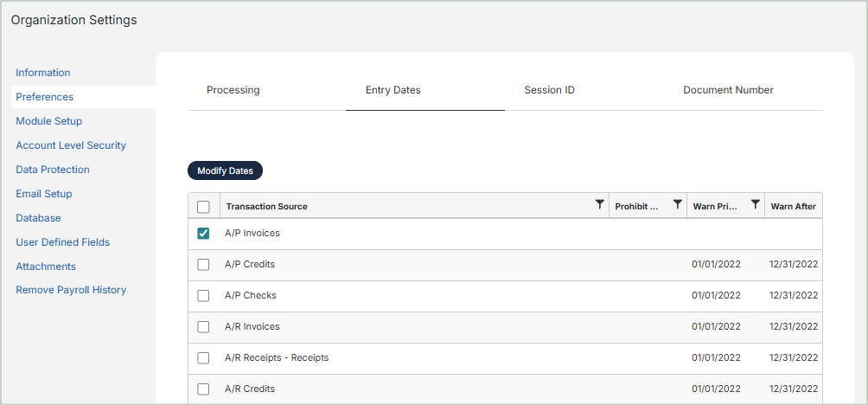Click the Warn Prior column filter icon
This screenshot has height=405, width=868.
[756, 205]
